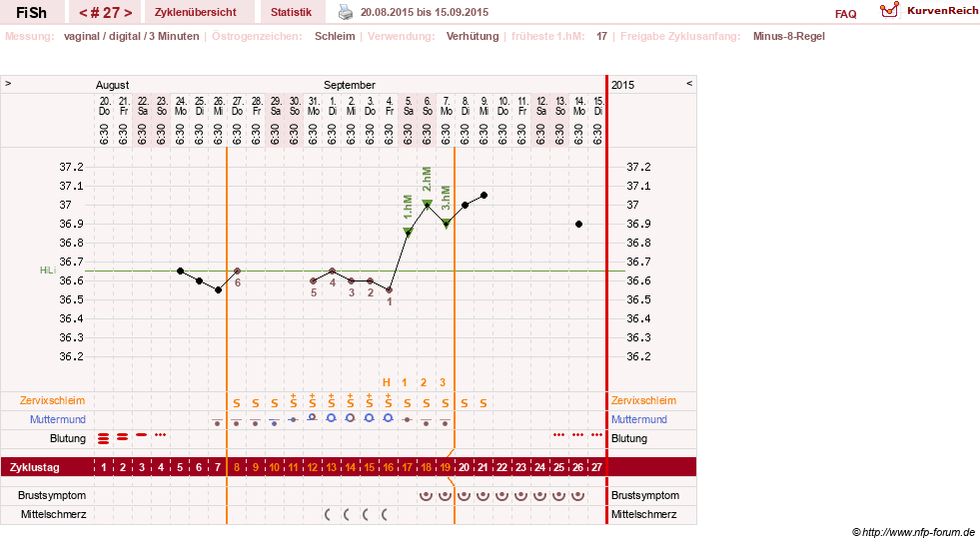Click the spotting dots on cycle day 27
This screenshot has height=544, width=980.
[596, 434]
